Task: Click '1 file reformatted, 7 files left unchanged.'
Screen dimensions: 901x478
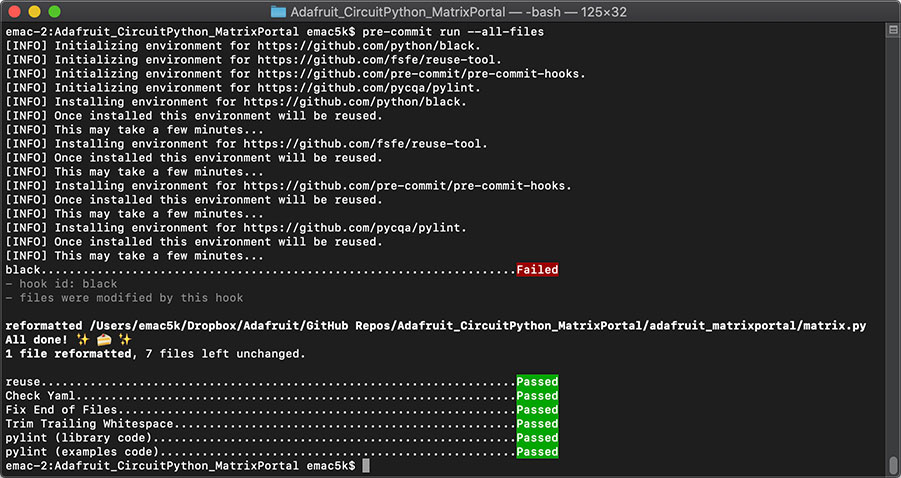Action: (155, 354)
